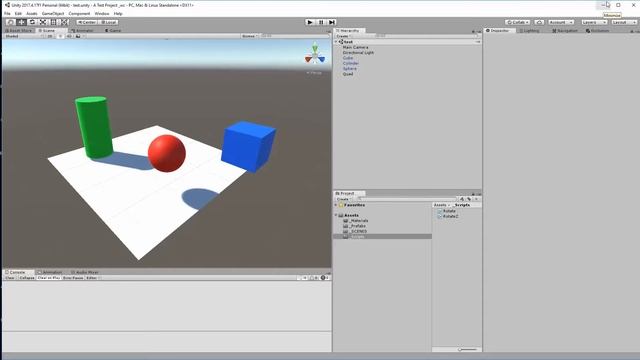Toggle handle rotation with the Local button
This screenshot has width=640, height=360.
click(108, 22)
